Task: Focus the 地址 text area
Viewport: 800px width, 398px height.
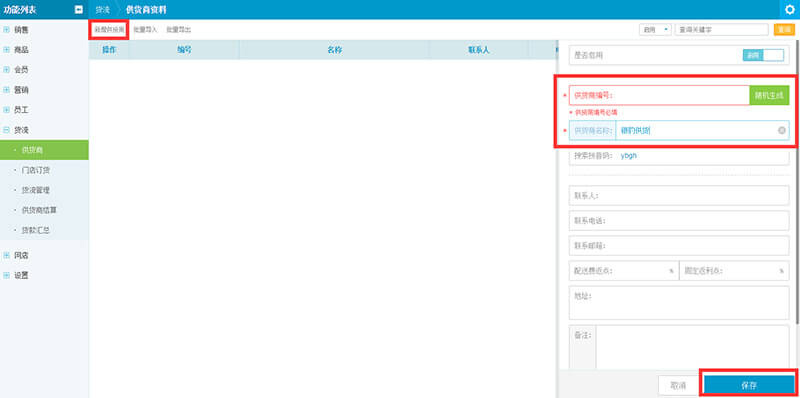Action: coord(679,303)
